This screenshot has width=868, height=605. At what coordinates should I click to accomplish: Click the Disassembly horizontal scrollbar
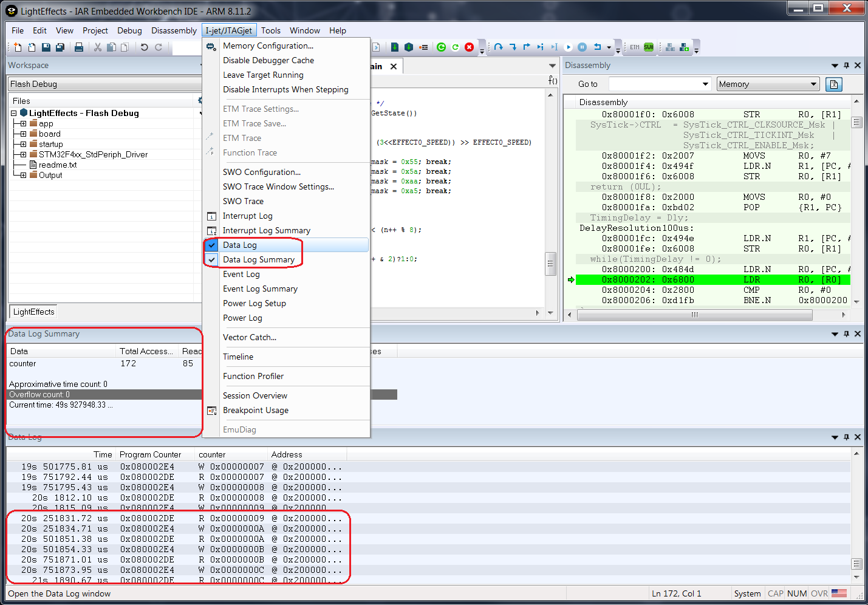click(695, 315)
